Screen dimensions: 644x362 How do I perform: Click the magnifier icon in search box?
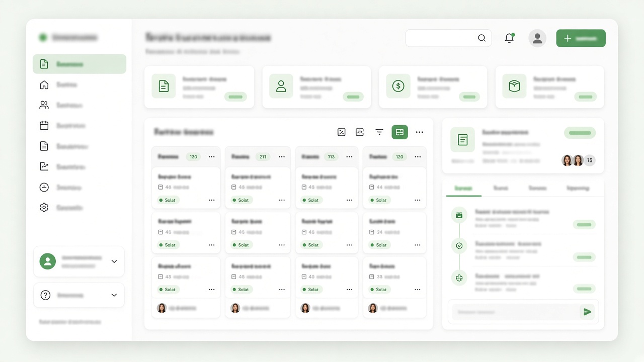481,38
